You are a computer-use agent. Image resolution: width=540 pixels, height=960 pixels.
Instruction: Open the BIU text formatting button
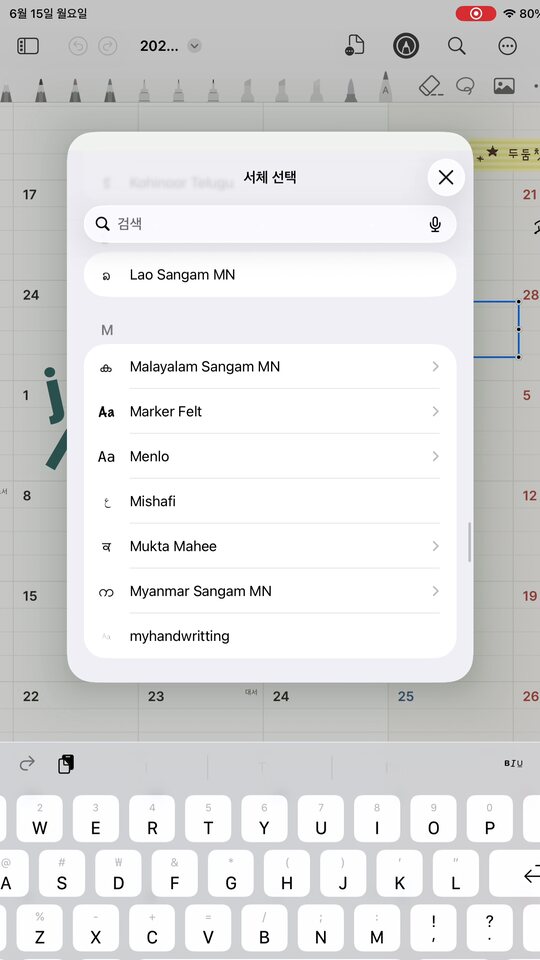(513, 763)
